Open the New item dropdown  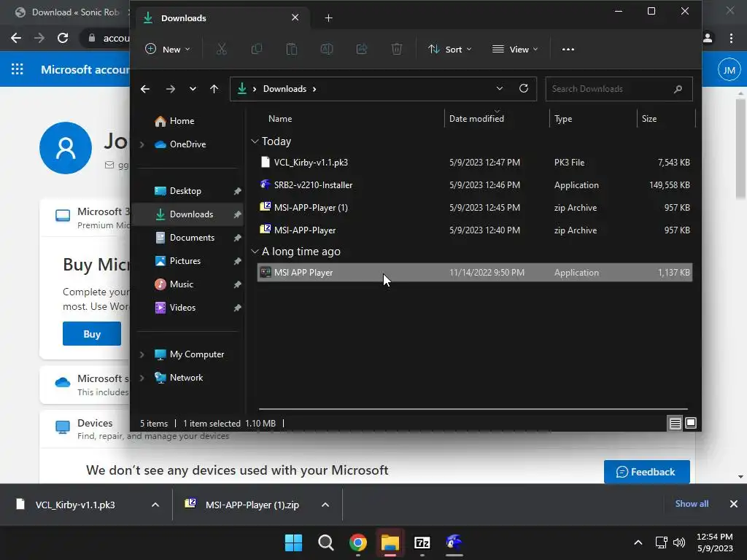(x=168, y=49)
